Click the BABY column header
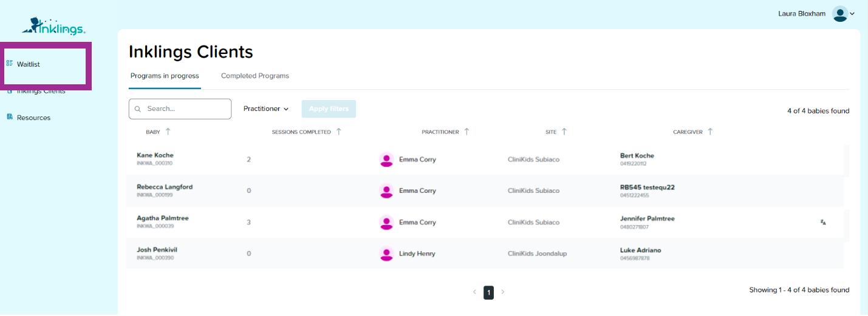The image size is (868, 316). 153,132
